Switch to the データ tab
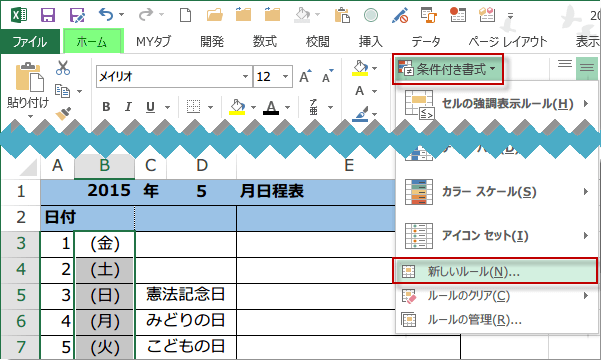601x360 pixels. click(426, 41)
